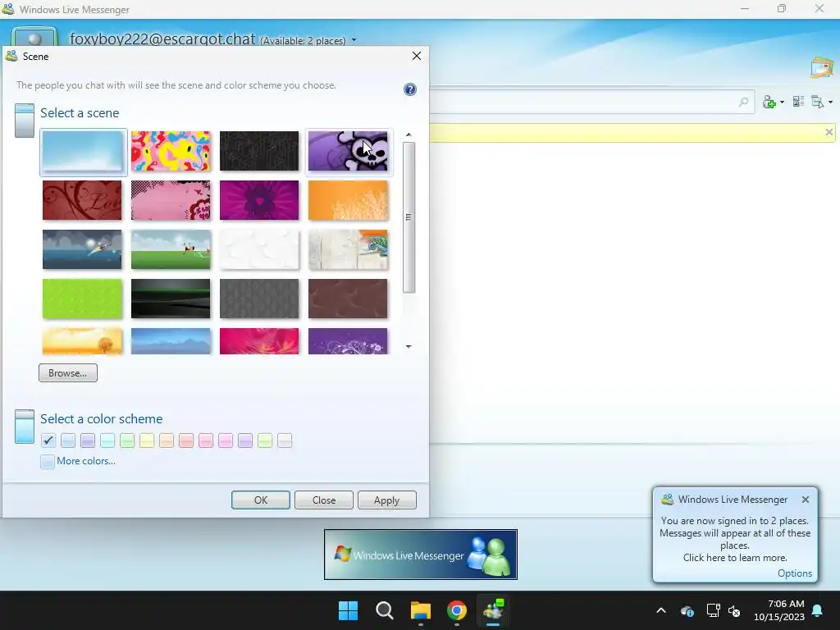Select the purple color scheme swatch
Viewport: 840px width, 630px height.
point(88,441)
